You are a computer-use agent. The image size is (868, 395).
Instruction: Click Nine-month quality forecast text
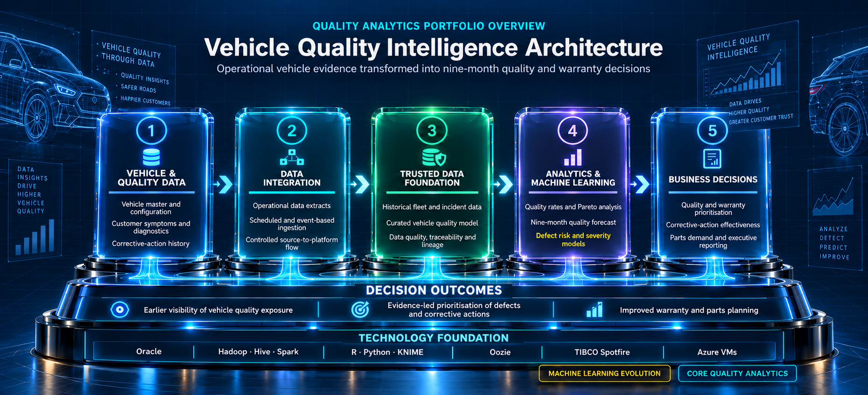point(573,222)
